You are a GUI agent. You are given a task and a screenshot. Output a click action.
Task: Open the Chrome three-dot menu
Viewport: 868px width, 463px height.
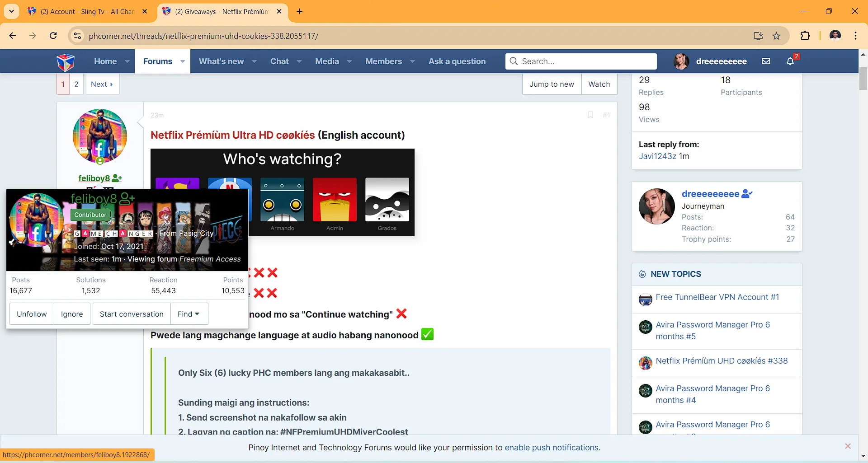click(x=856, y=36)
